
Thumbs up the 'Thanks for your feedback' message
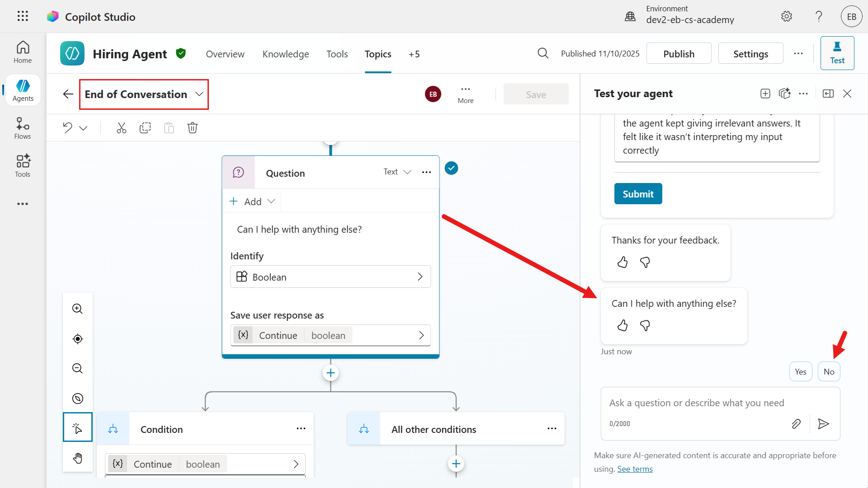(623, 263)
